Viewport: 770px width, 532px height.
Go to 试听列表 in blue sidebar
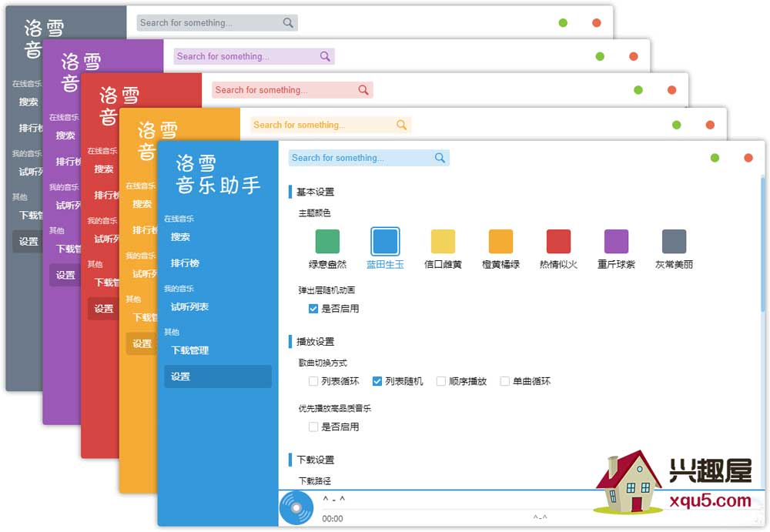[x=189, y=307]
